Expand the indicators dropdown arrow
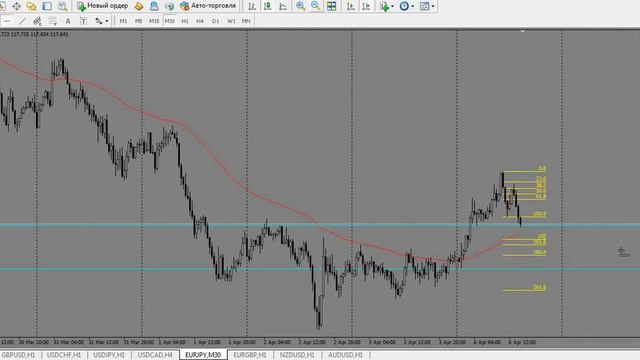The height and width of the screenshot is (360, 640). point(392,6)
